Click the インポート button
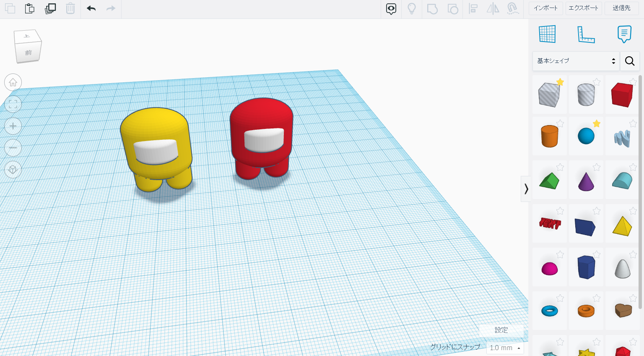Viewport: 644px width, 356px height. click(545, 8)
